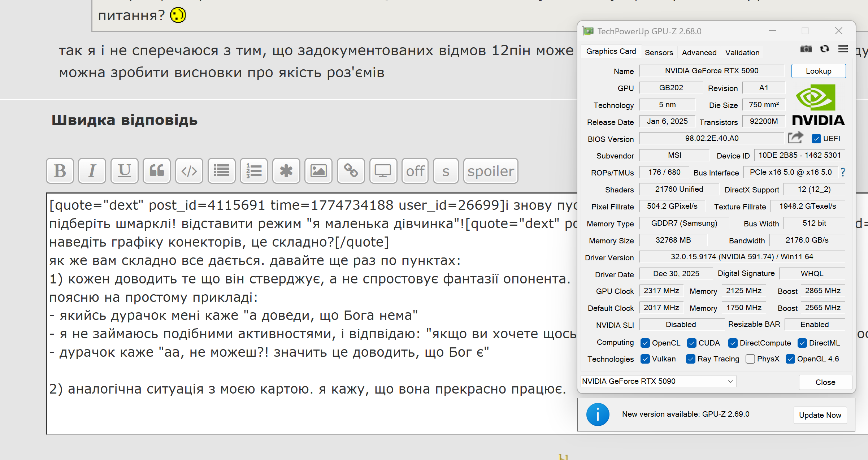Click the Digital Signature field WHQL

812,274
